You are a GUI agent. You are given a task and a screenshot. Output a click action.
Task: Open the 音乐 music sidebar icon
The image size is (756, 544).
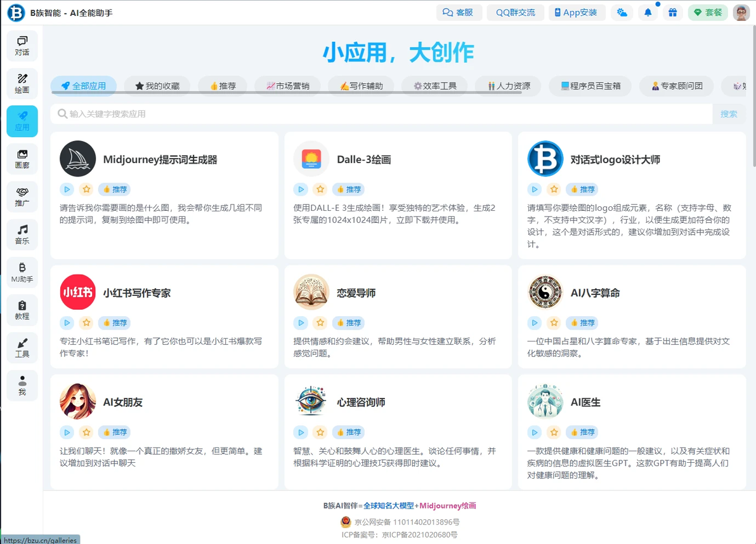pyautogui.click(x=22, y=235)
